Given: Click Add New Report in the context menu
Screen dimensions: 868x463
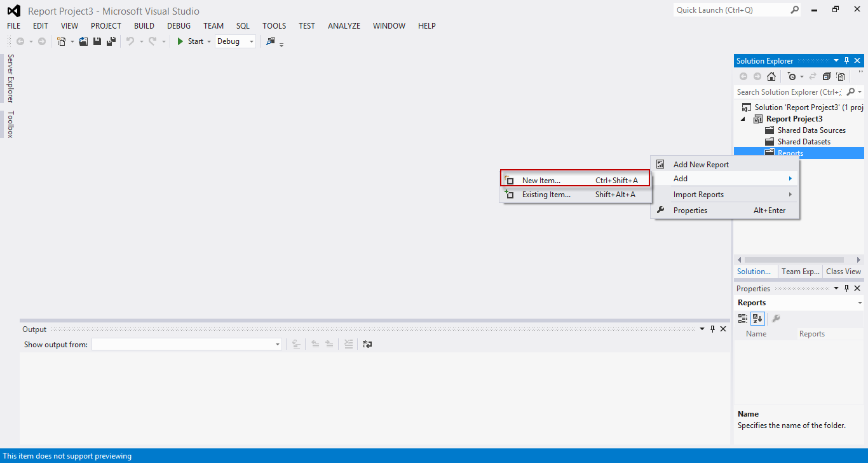Looking at the screenshot, I should pos(701,164).
